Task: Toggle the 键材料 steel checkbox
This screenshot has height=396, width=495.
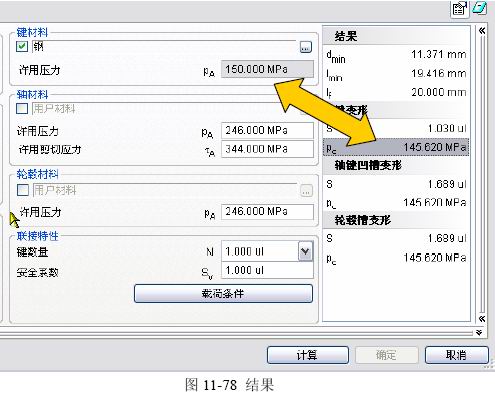Action: 22,46
